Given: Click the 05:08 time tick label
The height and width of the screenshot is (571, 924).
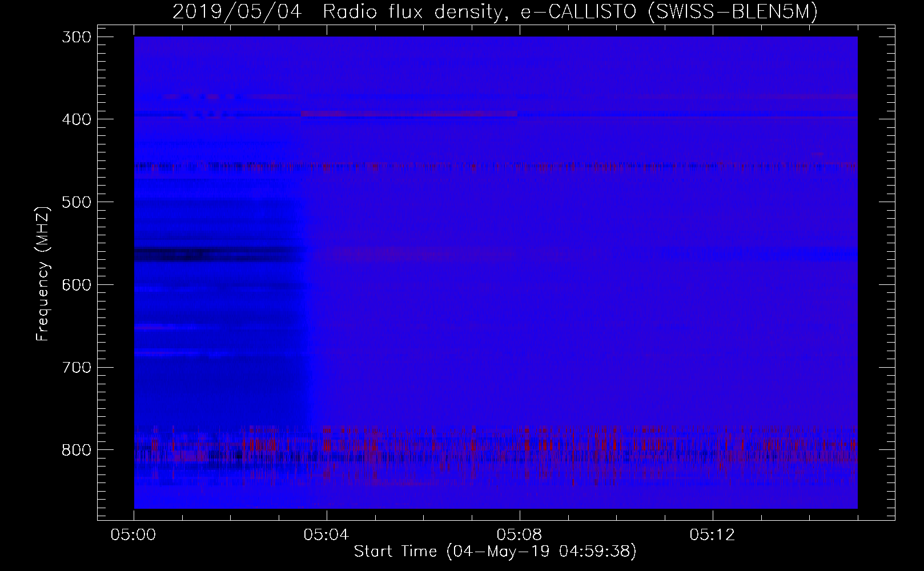Looking at the screenshot, I should click(520, 535).
